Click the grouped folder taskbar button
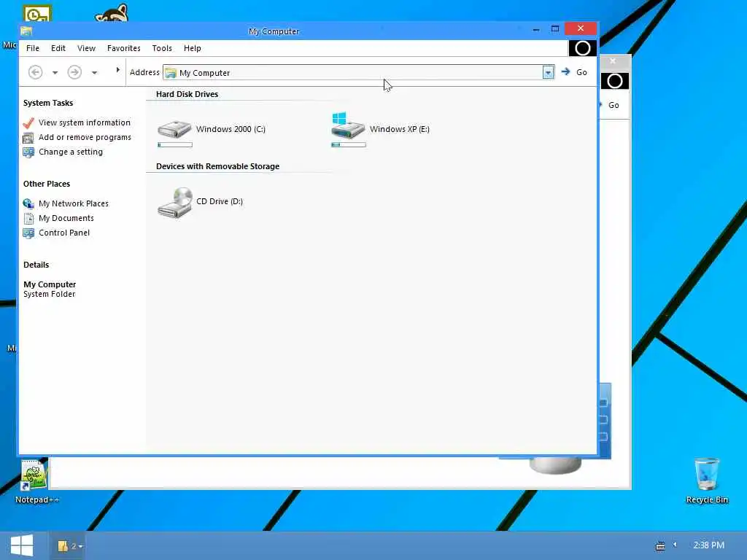This screenshot has width=747, height=560. [x=69, y=546]
